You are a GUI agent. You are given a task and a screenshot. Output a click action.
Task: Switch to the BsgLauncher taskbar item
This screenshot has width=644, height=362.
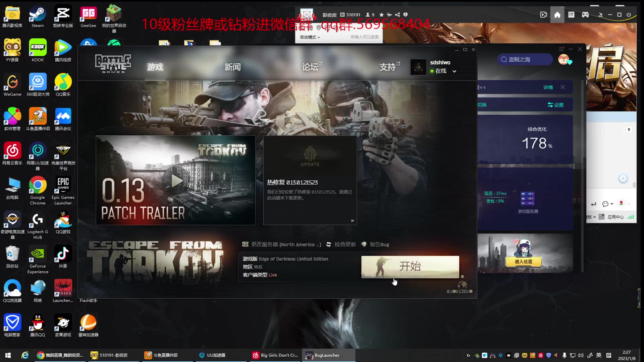pos(329,355)
